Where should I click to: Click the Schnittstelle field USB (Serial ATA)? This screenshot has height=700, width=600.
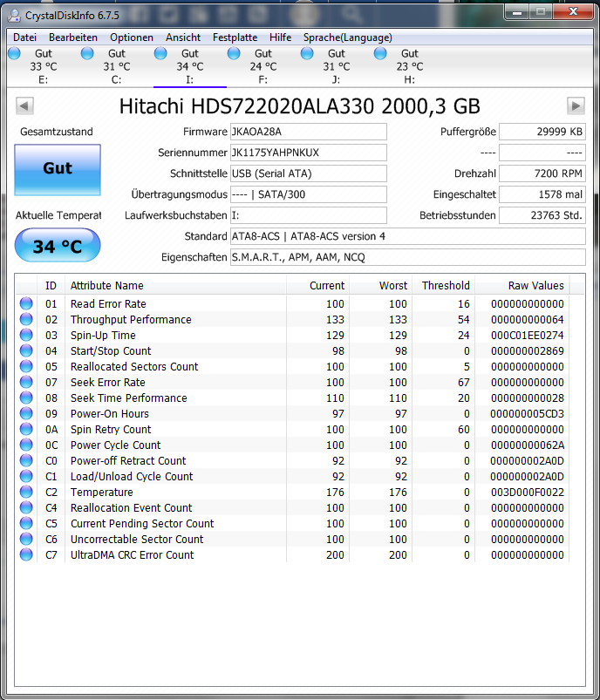pyautogui.click(x=308, y=173)
